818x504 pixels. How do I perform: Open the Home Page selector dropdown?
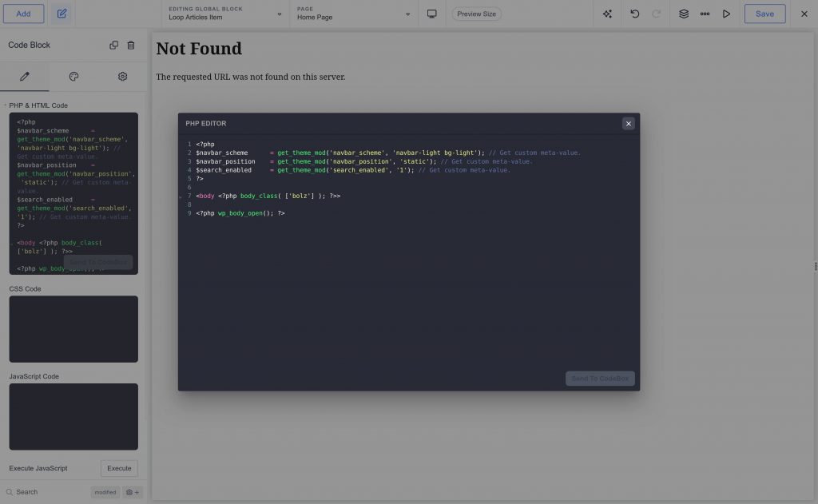pos(407,14)
